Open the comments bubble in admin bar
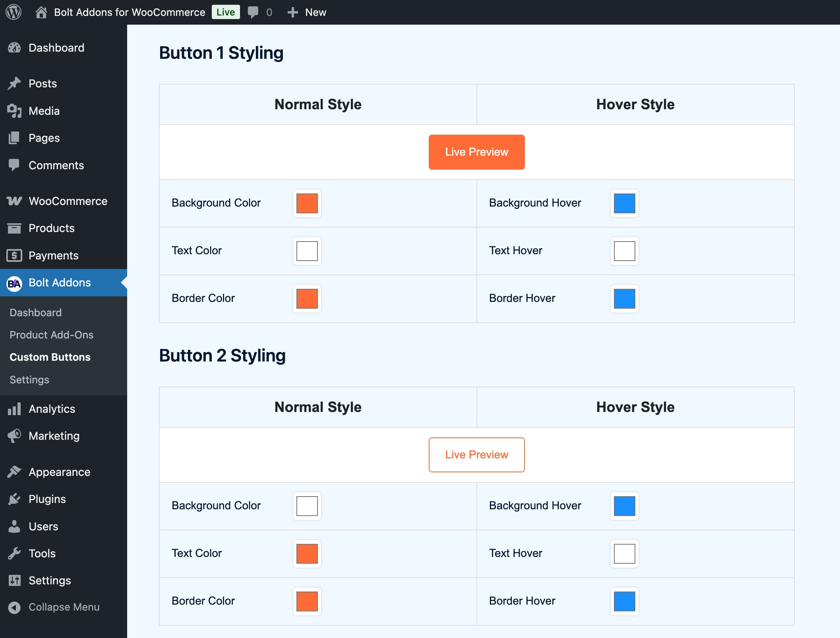This screenshot has height=638, width=840. pyautogui.click(x=253, y=12)
